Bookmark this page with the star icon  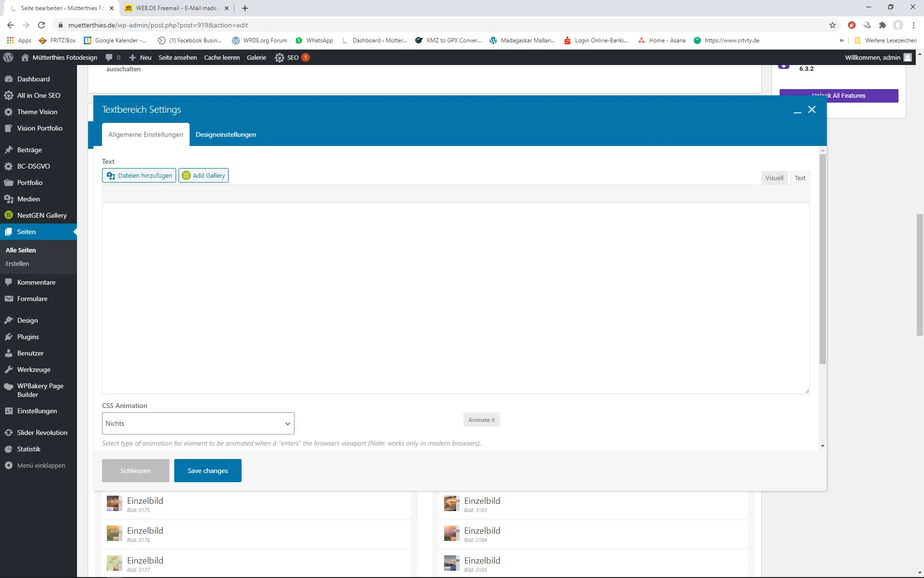833,25
